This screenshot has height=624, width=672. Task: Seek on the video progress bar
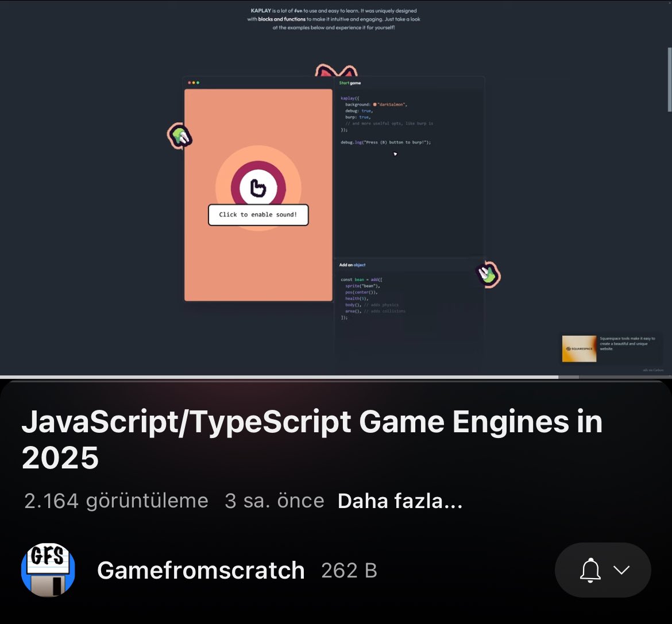click(x=336, y=377)
